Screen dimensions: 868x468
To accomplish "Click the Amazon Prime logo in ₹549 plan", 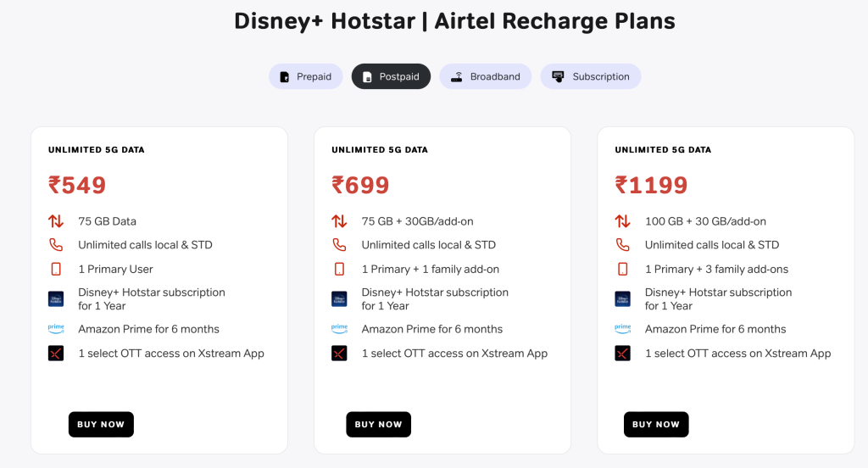I will tap(56, 329).
